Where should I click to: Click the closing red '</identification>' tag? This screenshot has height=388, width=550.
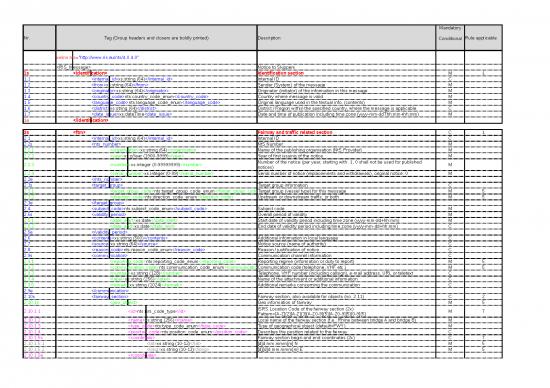90,120
